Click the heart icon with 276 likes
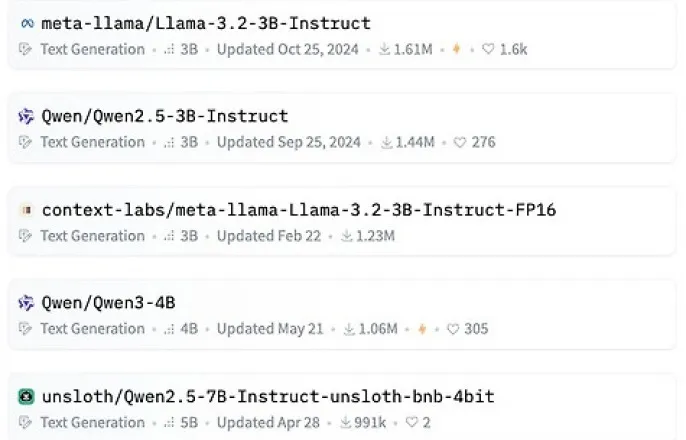686x440 pixels. coord(460,142)
